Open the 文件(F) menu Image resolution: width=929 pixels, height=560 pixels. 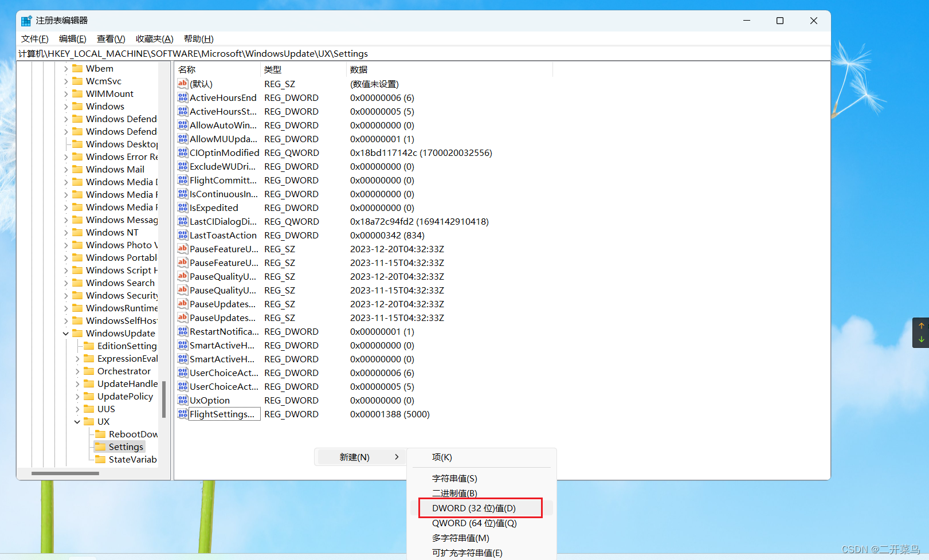pos(35,38)
